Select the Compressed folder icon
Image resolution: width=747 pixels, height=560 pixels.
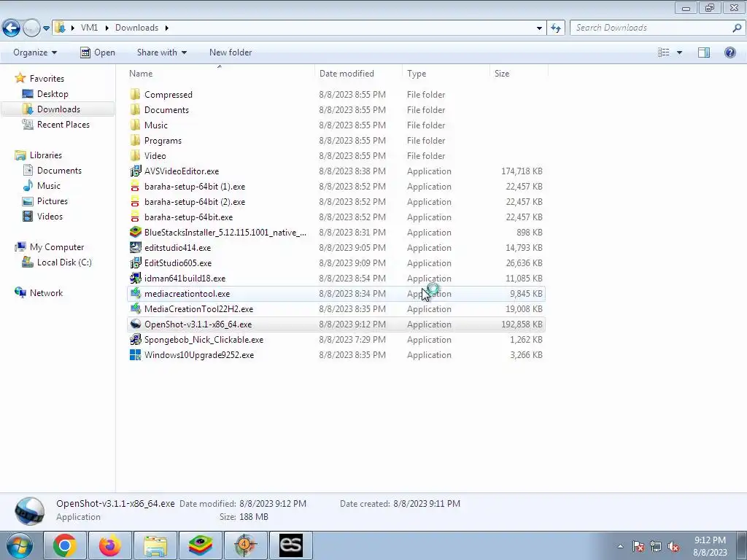pos(135,94)
